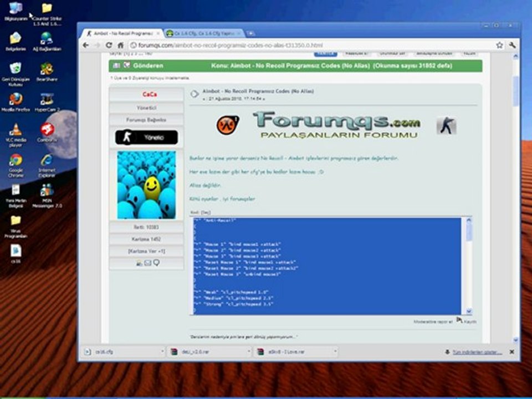
Task: Click the profile icon under Karizma Ver
Action: [139, 263]
